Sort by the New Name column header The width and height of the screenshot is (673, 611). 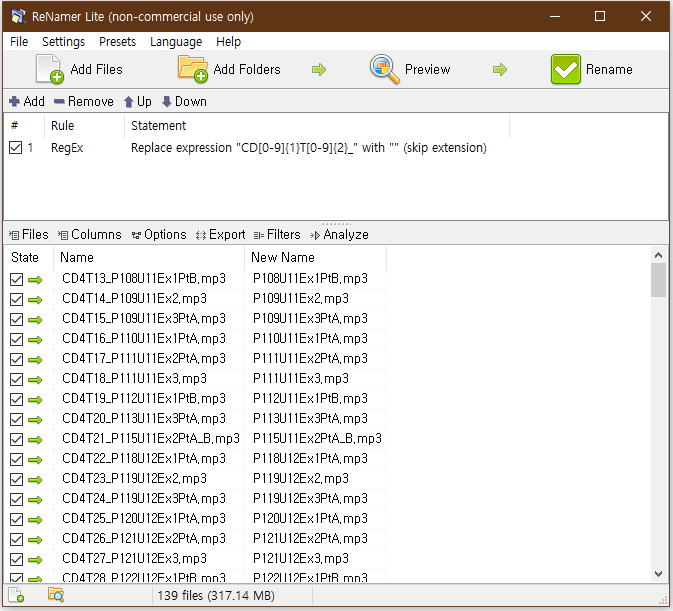[x=315, y=257]
